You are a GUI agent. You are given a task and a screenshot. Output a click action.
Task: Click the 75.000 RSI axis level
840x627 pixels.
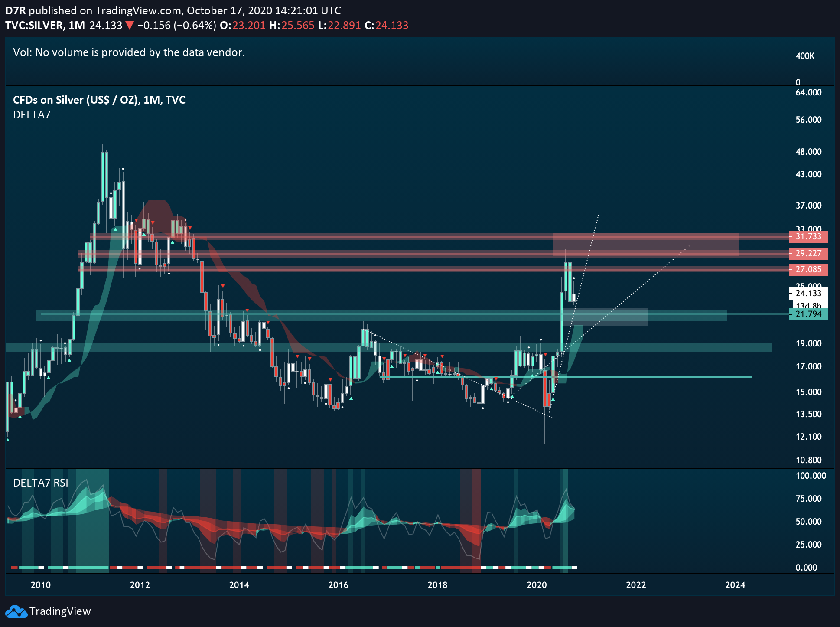coord(808,499)
